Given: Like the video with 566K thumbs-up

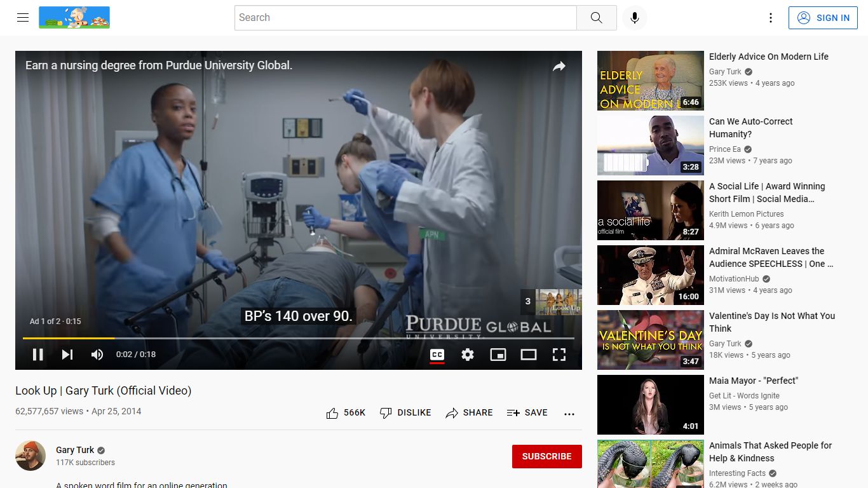Looking at the screenshot, I should (x=346, y=413).
